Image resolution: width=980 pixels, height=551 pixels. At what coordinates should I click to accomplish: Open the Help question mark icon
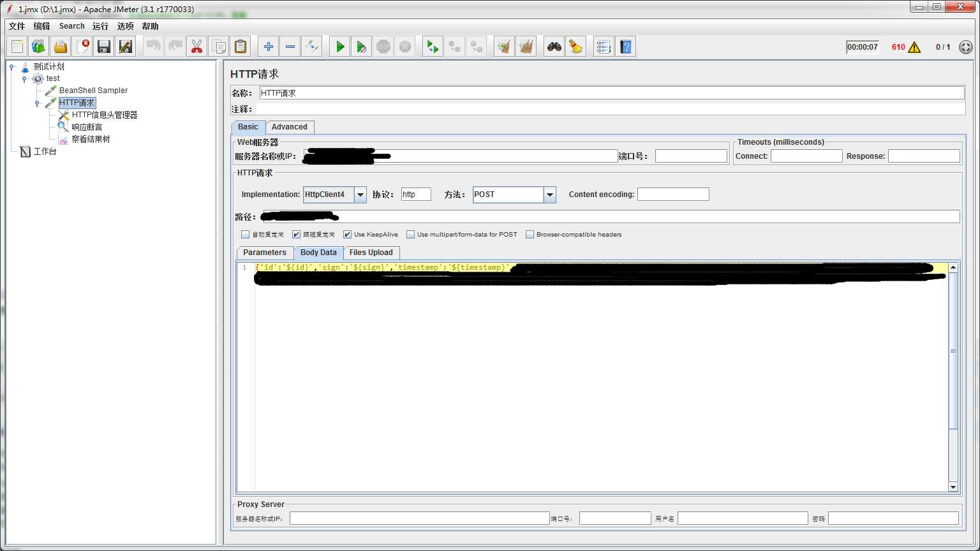point(626,47)
